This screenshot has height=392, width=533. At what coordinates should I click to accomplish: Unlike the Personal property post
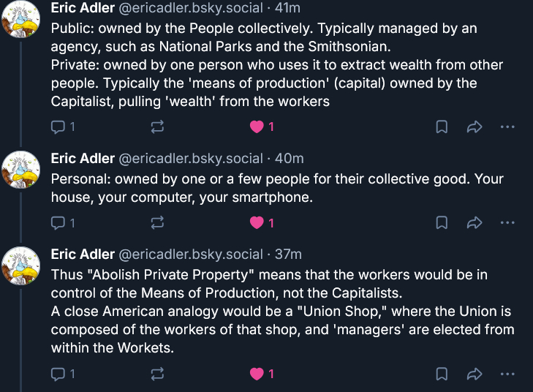pyautogui.click(x=257, y=222)
